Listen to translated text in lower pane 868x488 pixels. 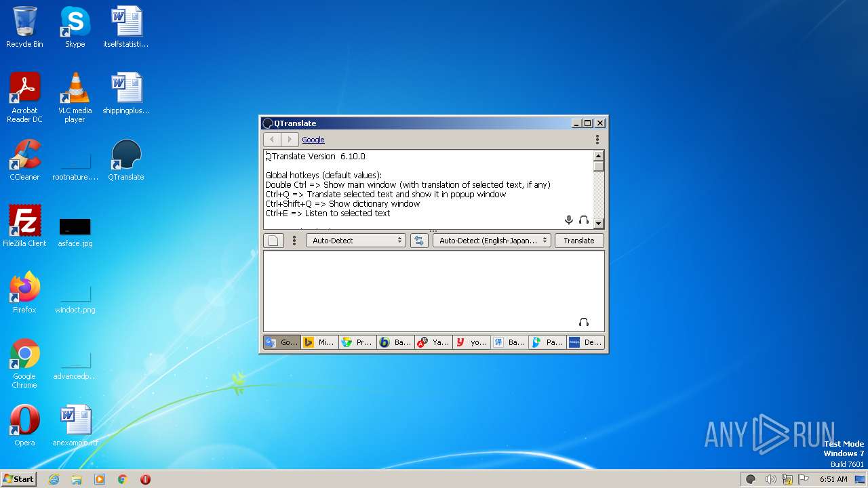tap(584, 322)
